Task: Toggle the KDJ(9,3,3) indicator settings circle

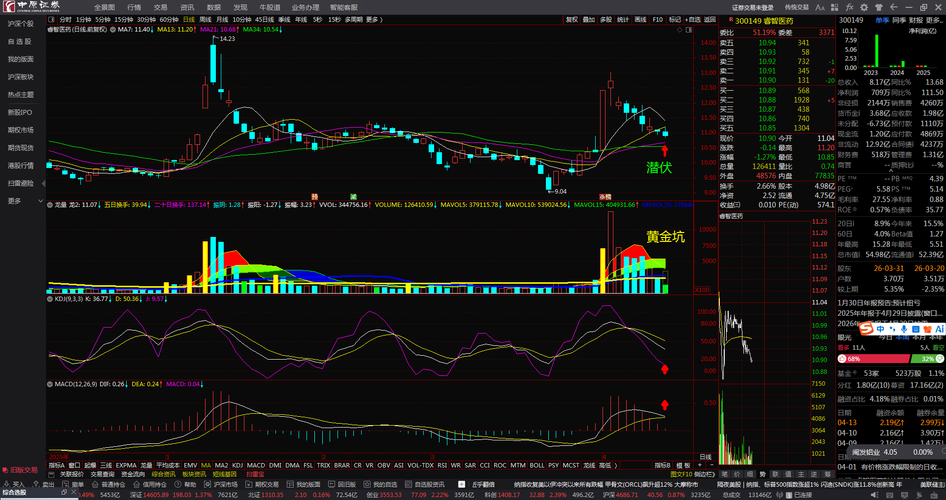Action: click(49, 298)
